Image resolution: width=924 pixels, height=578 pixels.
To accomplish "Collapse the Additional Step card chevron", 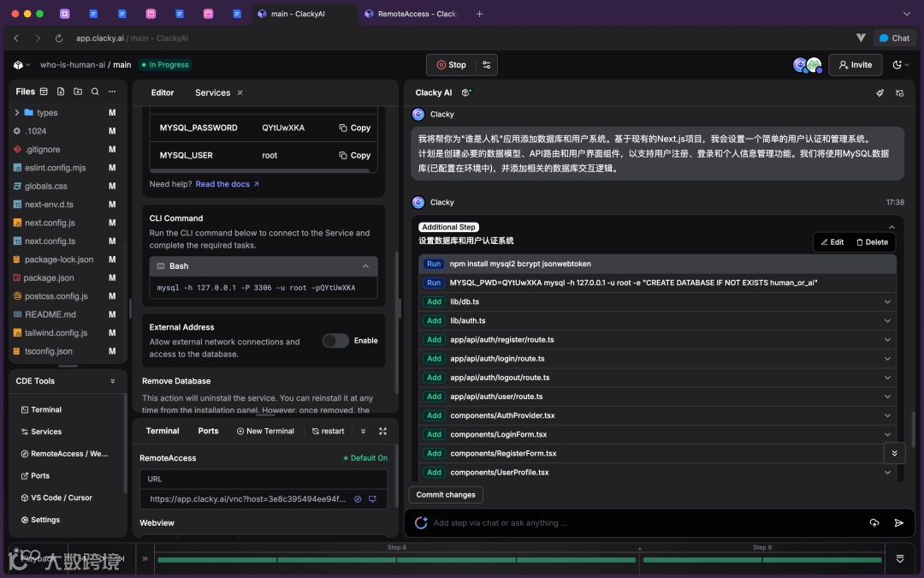I will click(891, 227).
